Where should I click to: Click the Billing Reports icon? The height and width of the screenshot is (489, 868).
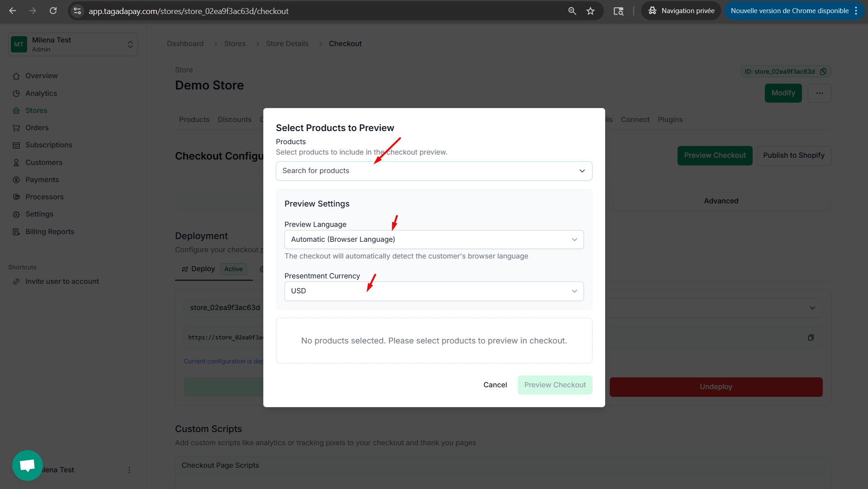coord(16,232)
